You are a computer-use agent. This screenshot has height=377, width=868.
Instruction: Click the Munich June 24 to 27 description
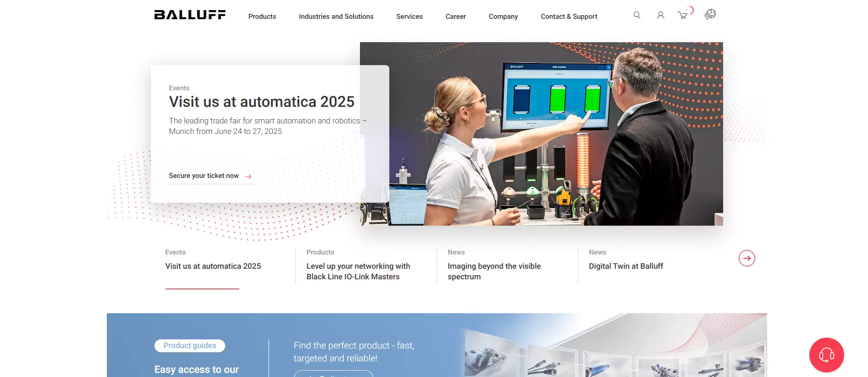pos(268,126)
